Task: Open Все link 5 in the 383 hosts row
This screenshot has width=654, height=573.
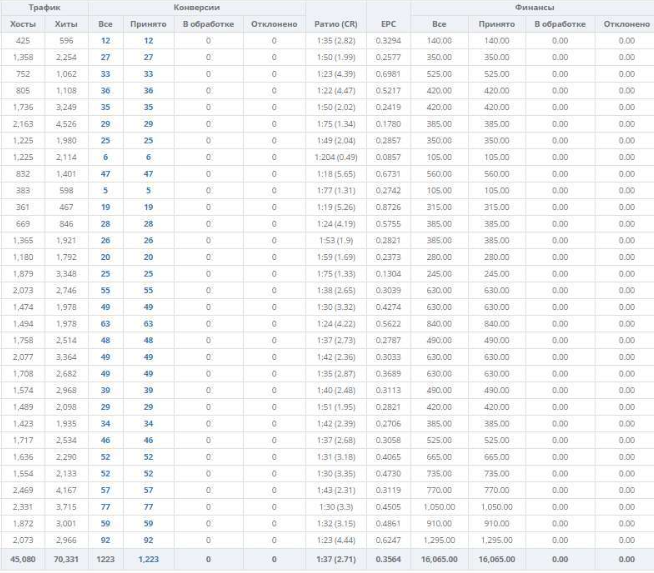Action: point(106,191)
